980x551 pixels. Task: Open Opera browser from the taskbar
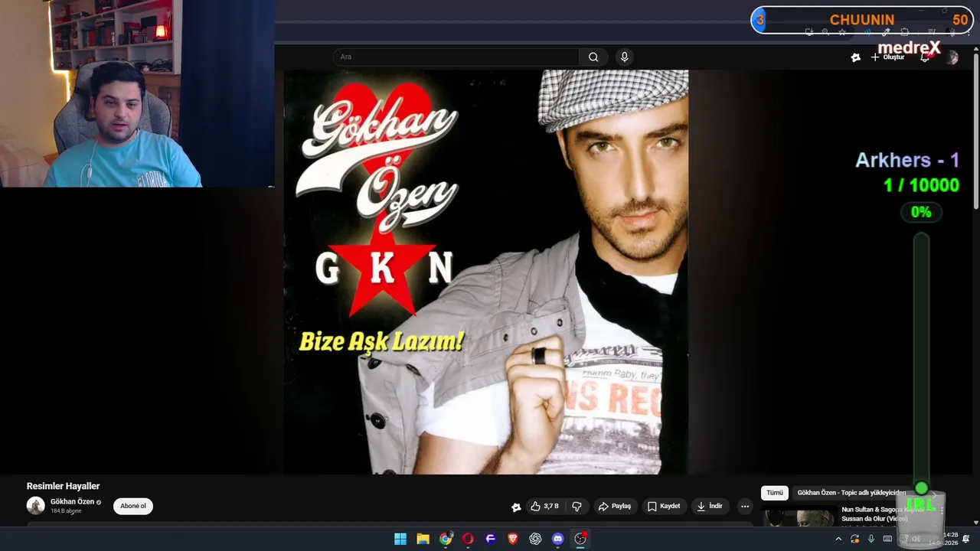click(468, 539)
